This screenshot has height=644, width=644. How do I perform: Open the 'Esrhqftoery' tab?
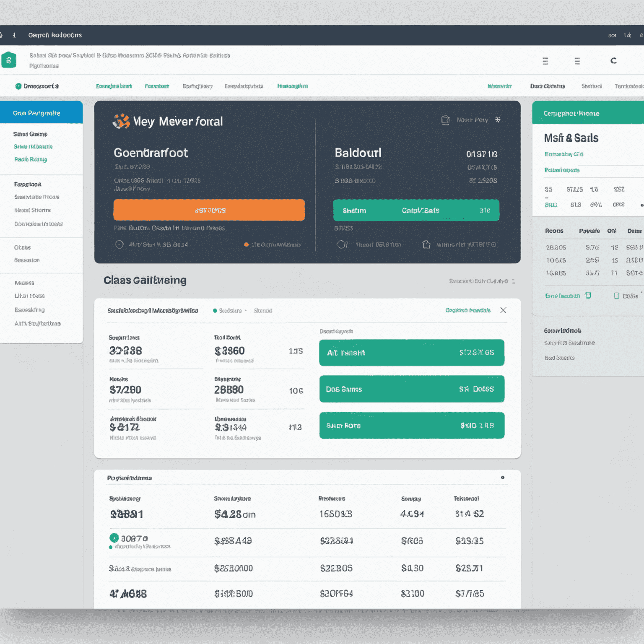197,86
